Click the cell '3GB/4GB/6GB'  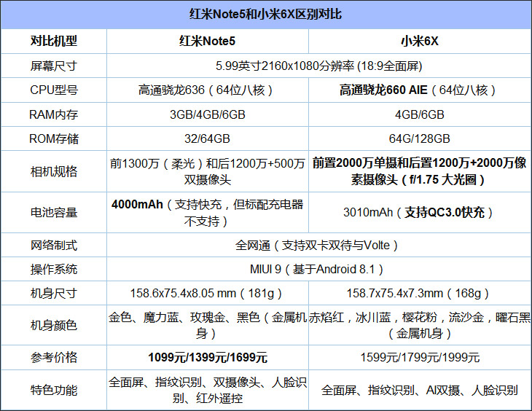point(207,114)
